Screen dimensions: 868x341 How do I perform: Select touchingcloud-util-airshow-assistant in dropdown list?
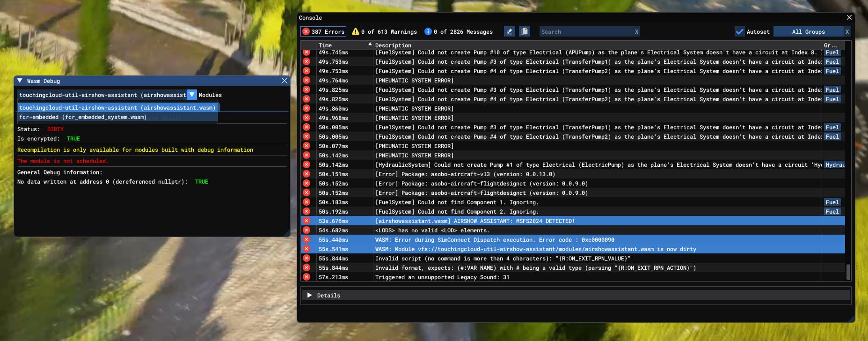117,108
